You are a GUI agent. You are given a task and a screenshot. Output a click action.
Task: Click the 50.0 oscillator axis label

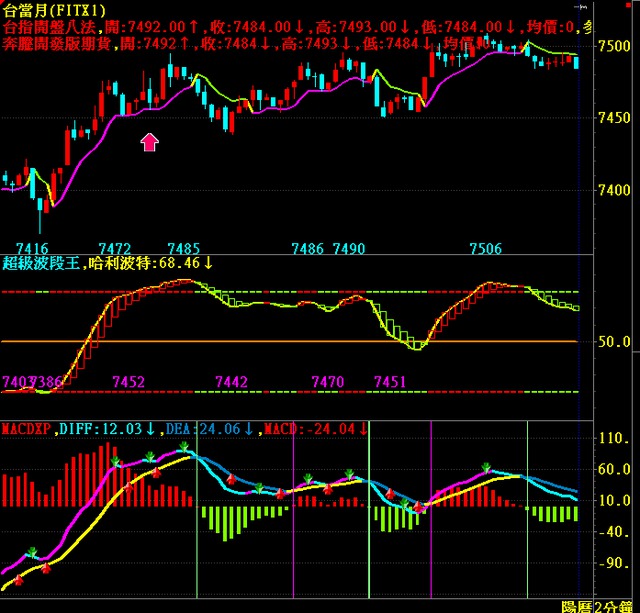click(614, 342)
